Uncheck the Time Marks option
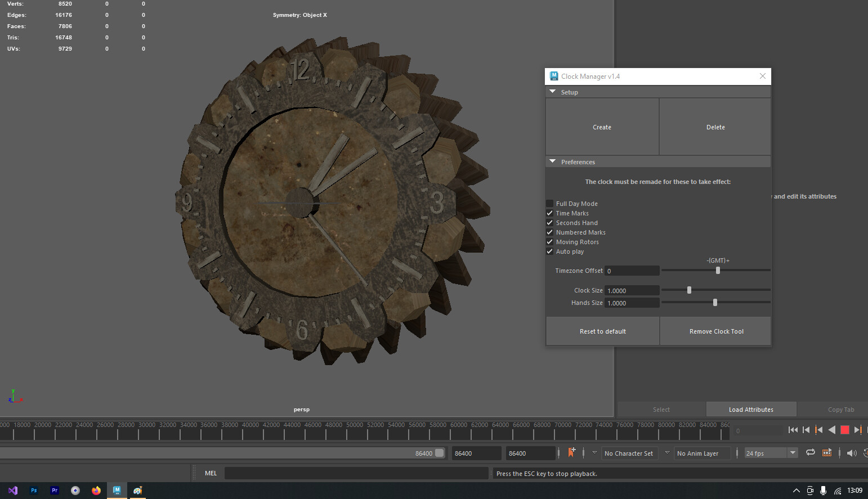868x499 pixels. 550,213
